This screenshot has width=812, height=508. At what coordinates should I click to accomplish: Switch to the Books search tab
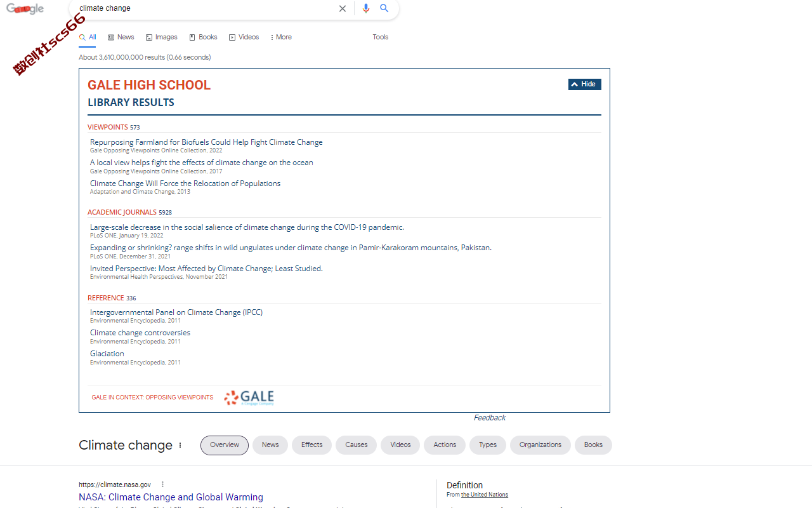click(203, 37)
